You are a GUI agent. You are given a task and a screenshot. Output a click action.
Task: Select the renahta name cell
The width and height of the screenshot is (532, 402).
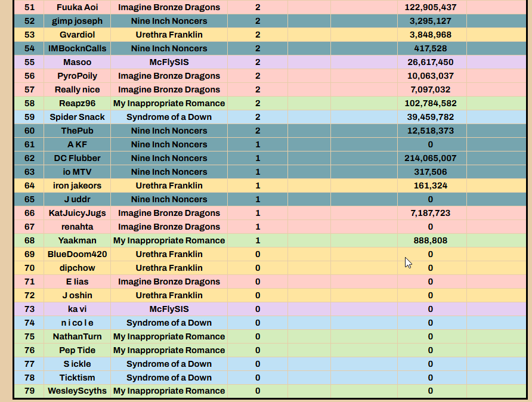pyautogui.click(x=78, y=227)
